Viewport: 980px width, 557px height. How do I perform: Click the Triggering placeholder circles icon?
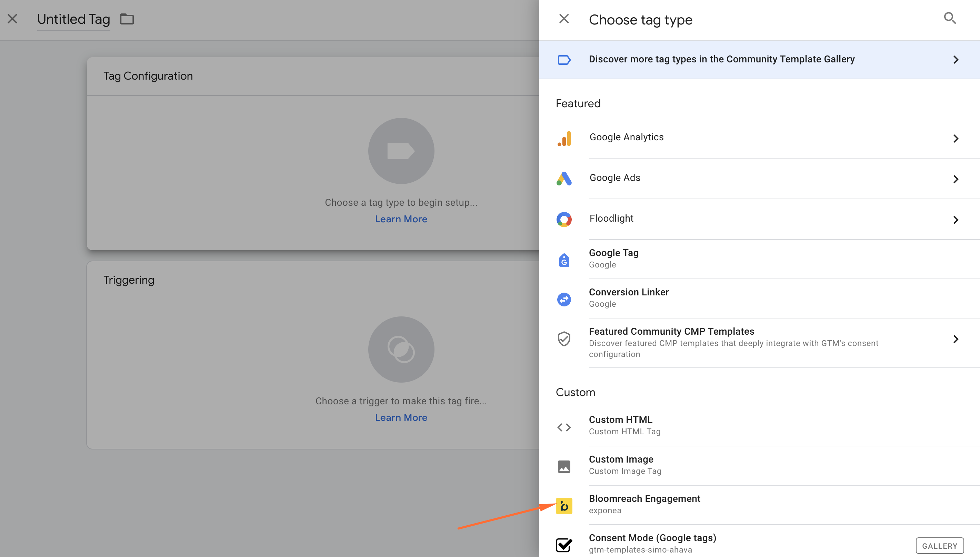point(401,349)
